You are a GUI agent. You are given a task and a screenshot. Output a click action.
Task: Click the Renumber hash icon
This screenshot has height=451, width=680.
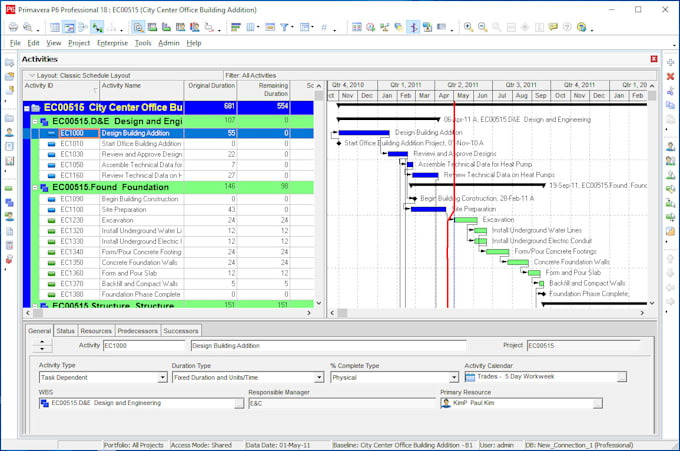[324, 27]
